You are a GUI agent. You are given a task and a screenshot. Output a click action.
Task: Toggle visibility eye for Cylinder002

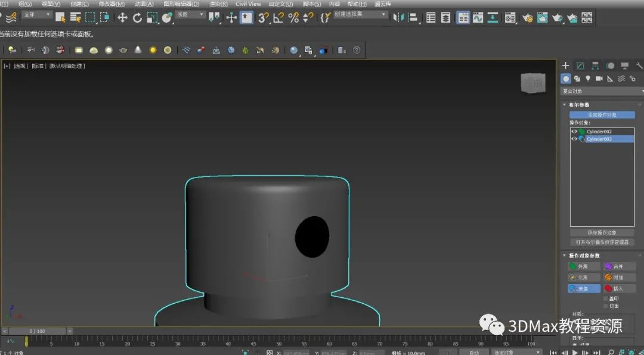(574, 131)
